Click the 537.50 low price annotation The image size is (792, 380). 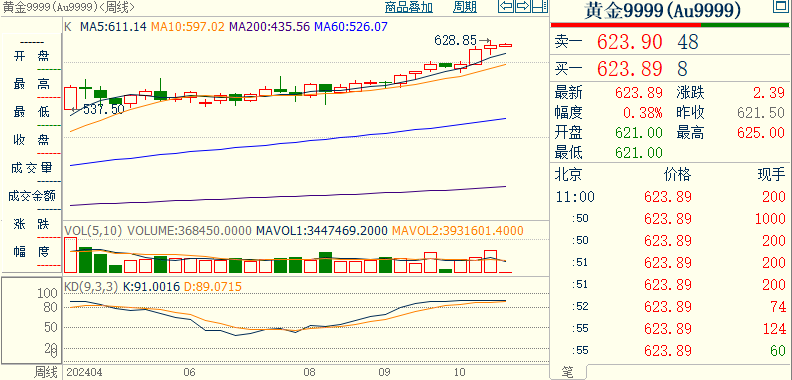click(104, 109)
